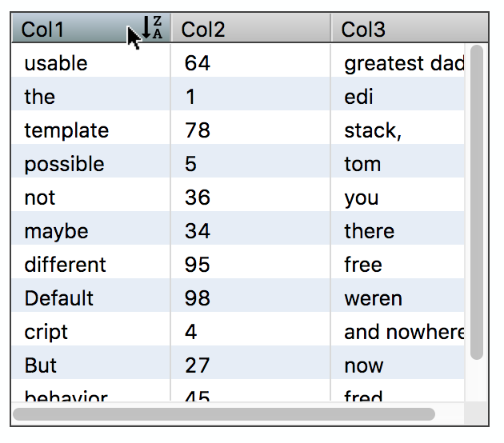Viewport: 504px width, 443px height.
Task: Click the Z-A sort indicator icon
Action: (153, 28)
